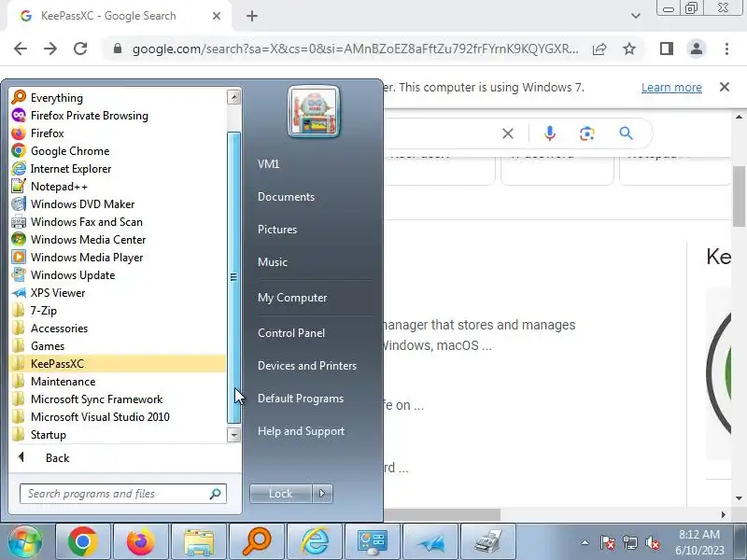Click the Google search magnifier button
Screen dimensions: 747x560
click(x=626, y=133)
